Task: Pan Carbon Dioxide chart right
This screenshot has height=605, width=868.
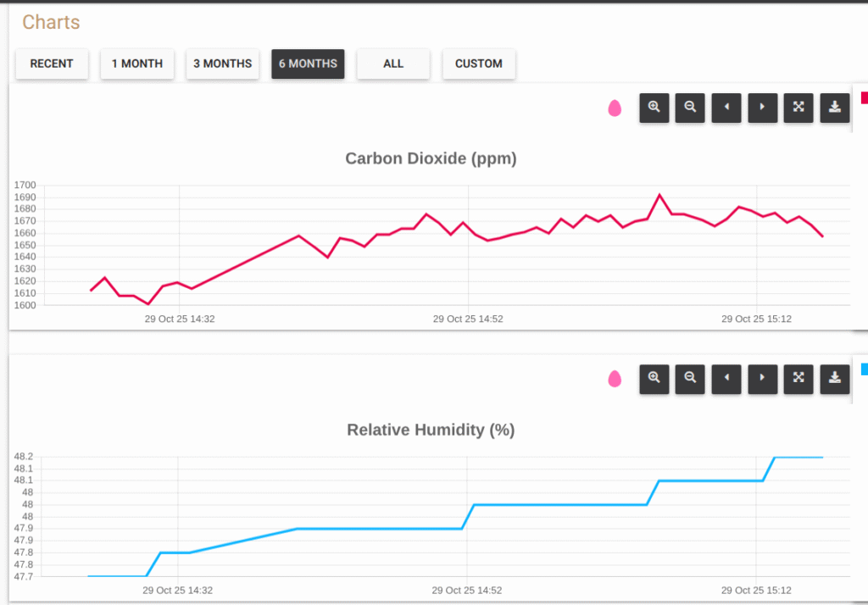Action: (763, 108)
